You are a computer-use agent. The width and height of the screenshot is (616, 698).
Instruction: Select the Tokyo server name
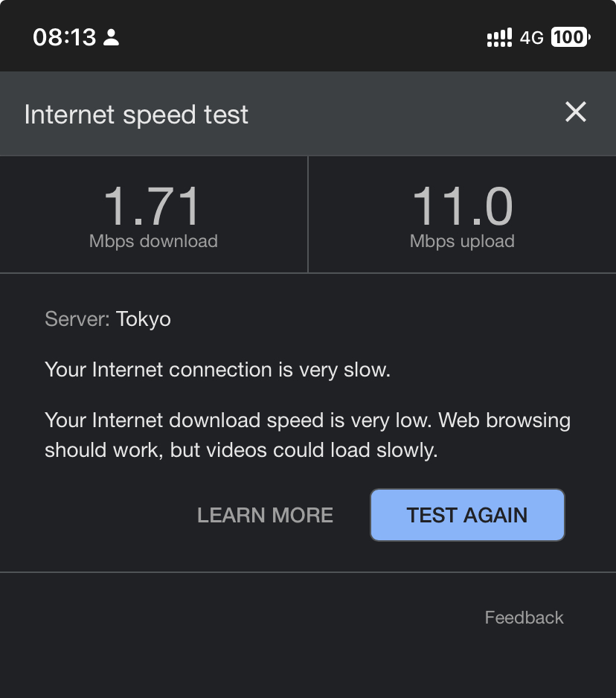[x=144, y=319]
